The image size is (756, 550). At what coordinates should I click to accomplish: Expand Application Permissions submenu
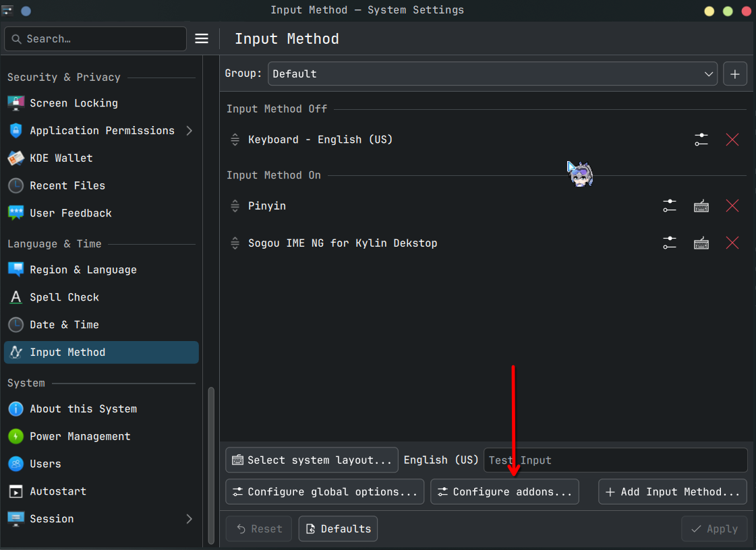[189, 131]
